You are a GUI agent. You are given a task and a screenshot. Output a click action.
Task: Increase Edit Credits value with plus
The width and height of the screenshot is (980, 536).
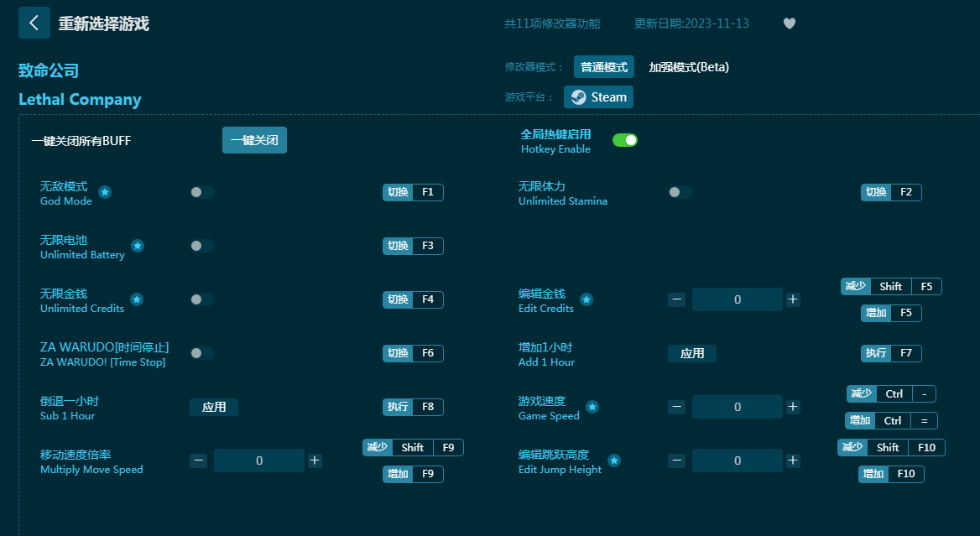pyautogui.click(x=793, y=299)
